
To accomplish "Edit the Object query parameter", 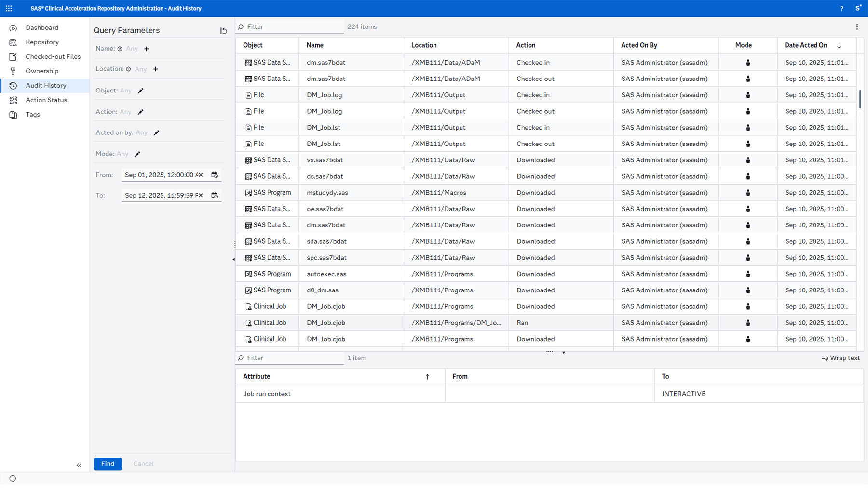I will pyautogui.click(x=140, y=90).
